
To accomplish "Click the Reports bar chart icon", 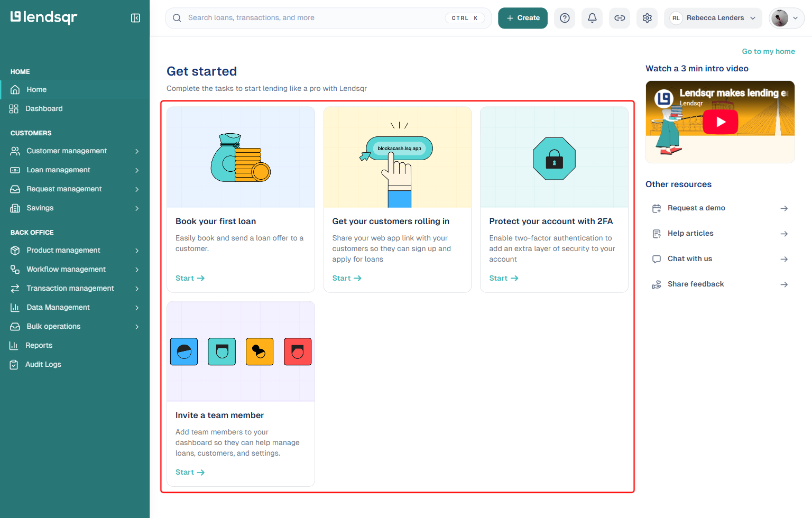I will click(14, 345).
